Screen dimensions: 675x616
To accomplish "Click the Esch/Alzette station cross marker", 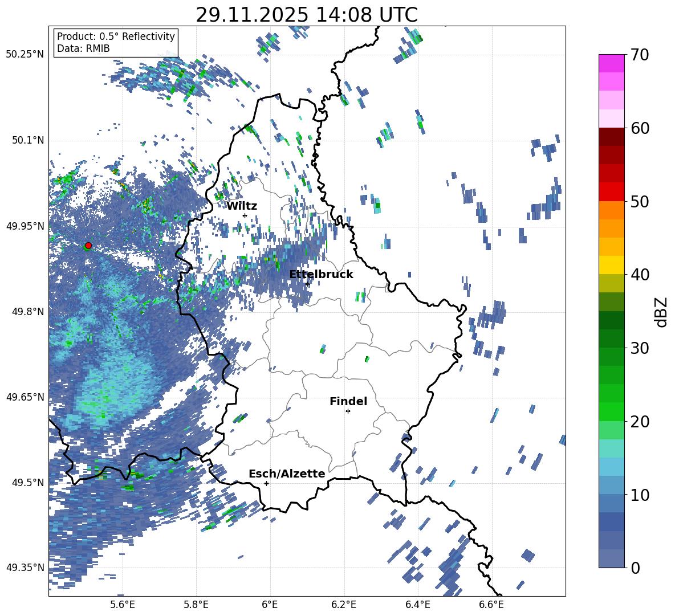I will (266, 483).
